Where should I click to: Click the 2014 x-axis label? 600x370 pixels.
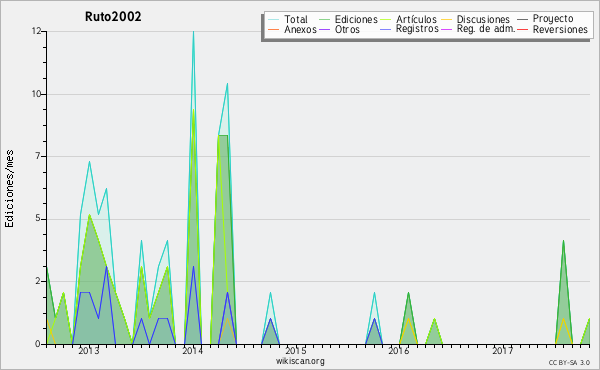[x=192, y=350]
